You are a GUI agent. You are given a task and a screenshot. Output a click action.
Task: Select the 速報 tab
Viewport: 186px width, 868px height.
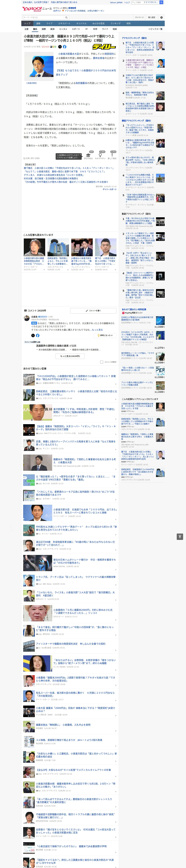click(x=38, y=23)
